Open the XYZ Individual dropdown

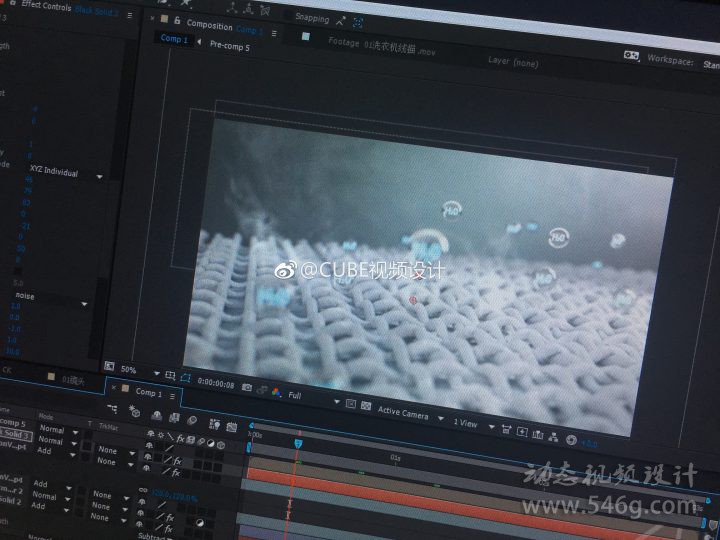point(66,173)
